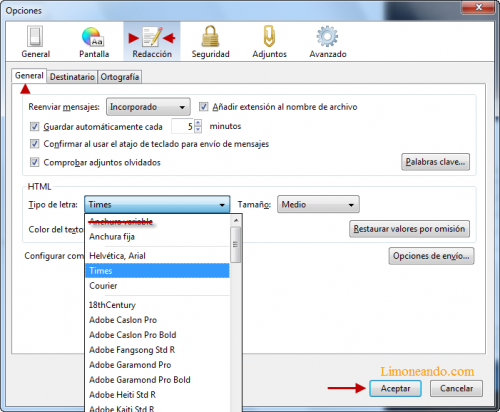Click Aceptar to confirm options
The height and width of the screenshot is (412, 500).
(x=395, y=389)
